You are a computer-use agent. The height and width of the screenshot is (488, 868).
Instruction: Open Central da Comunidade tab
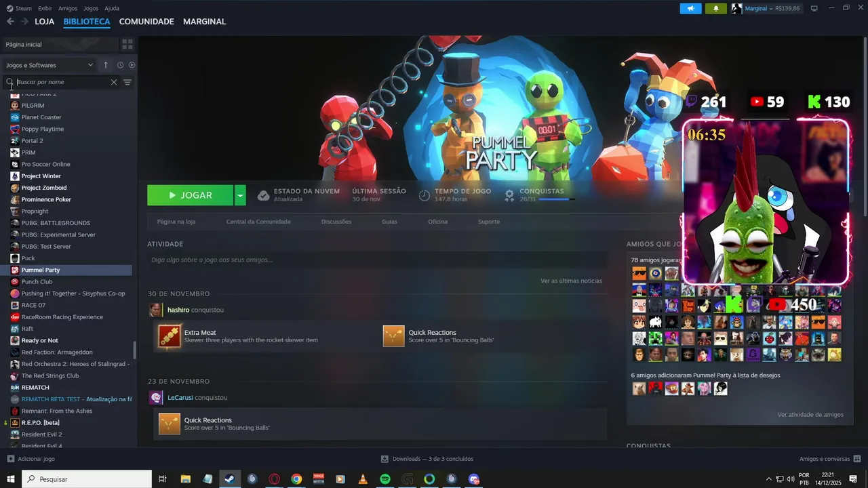click(258, 222)
